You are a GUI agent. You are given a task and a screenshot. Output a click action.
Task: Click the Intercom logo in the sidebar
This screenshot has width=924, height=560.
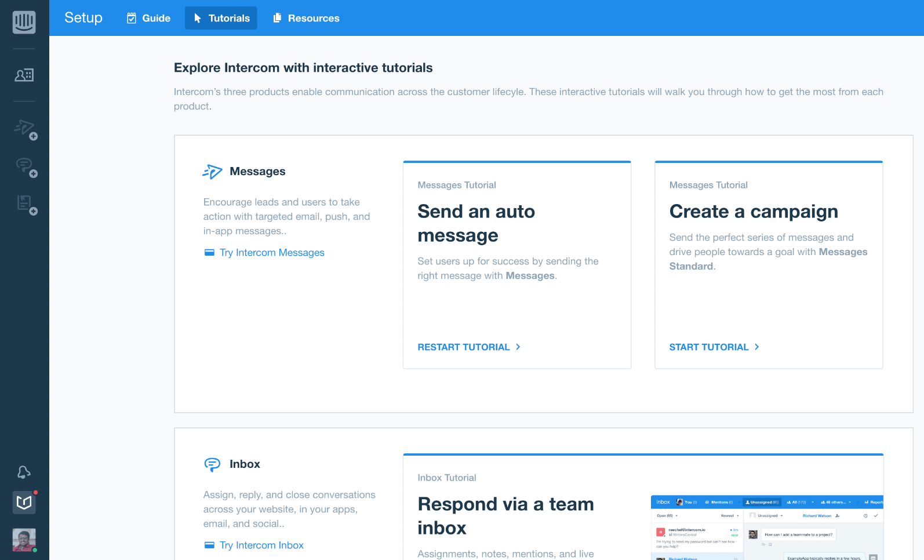click(24, 22)
